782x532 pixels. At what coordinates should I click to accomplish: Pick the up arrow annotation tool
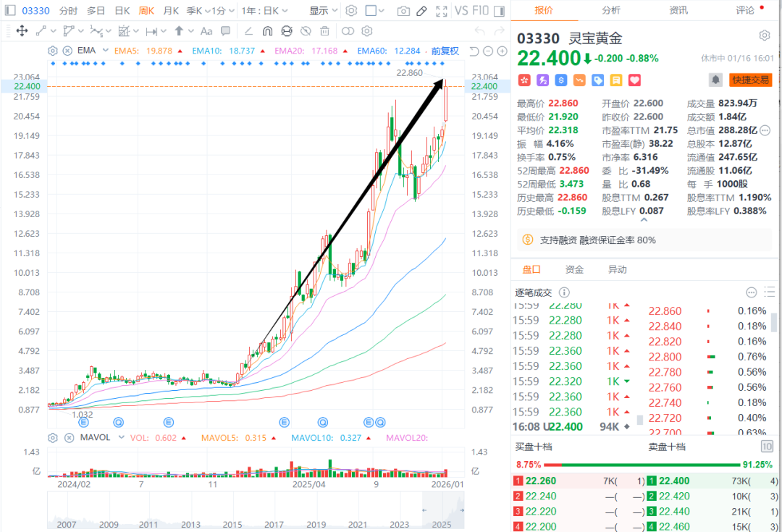pyautogui.click(x=179, y=31)
